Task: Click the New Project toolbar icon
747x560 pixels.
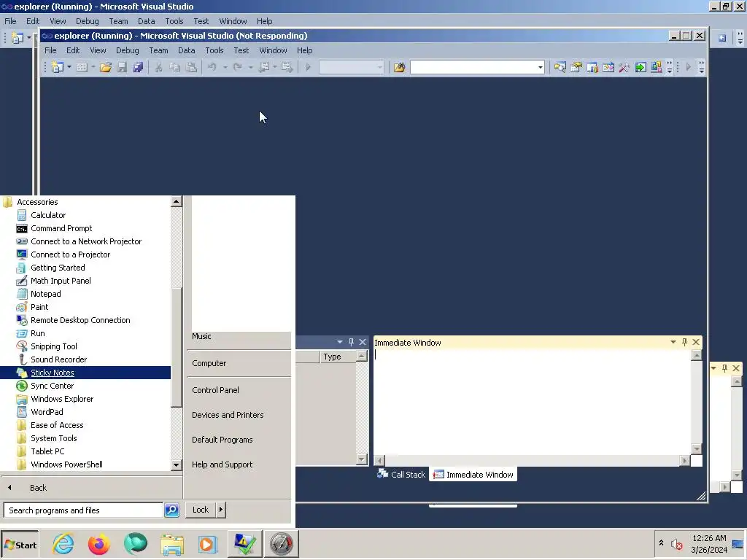Action: pyautogui.click(x=57, y=67)
